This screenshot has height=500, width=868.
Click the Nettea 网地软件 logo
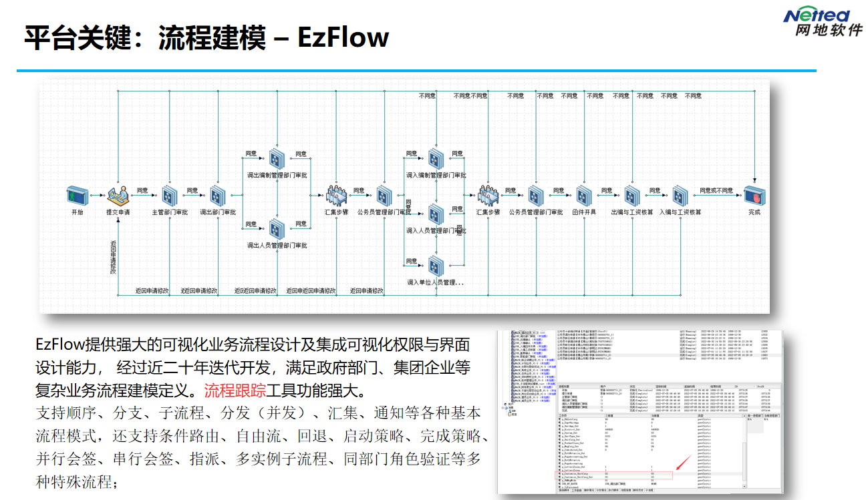[822, 21]
